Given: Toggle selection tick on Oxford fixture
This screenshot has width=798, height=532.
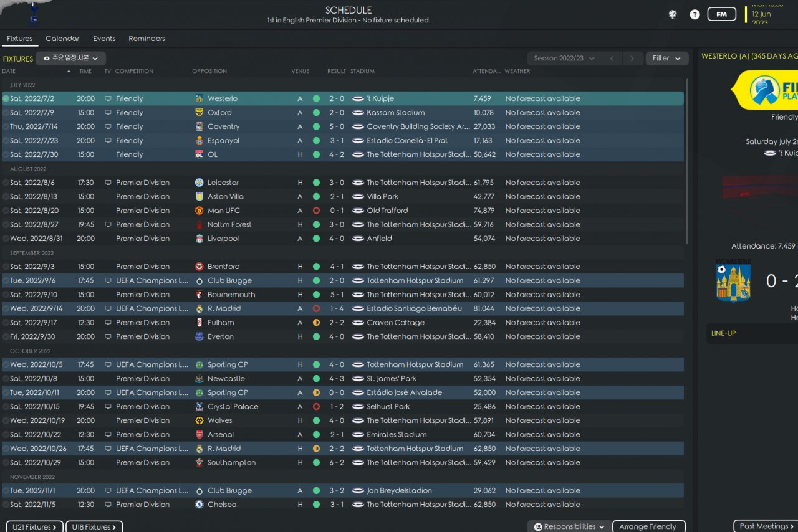Looking at the screenshot, I should click(6, 113).
